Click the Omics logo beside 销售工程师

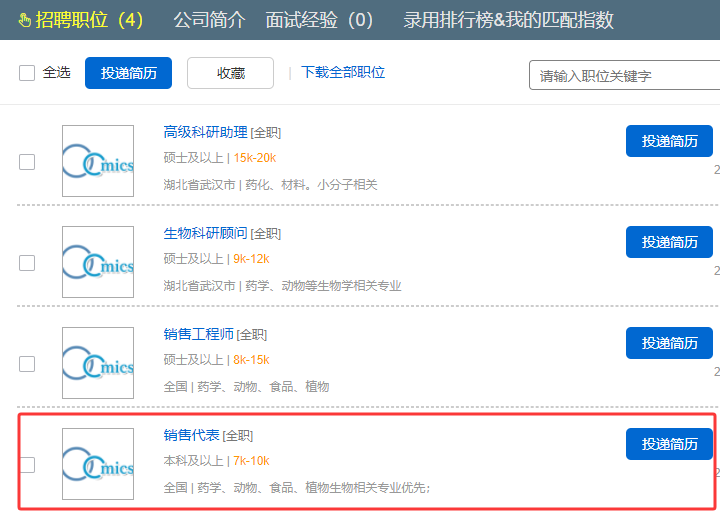97,363
